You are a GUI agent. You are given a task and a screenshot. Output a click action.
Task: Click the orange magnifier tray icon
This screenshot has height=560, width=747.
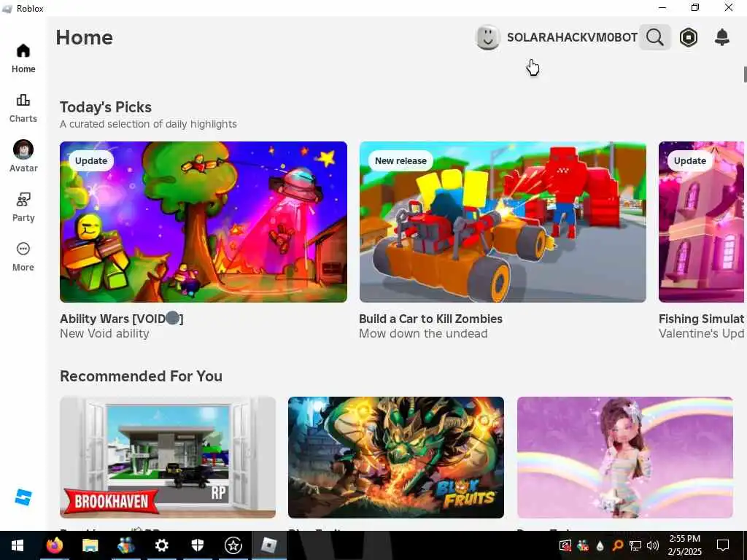pyautogui.click(x=617, y=545)
